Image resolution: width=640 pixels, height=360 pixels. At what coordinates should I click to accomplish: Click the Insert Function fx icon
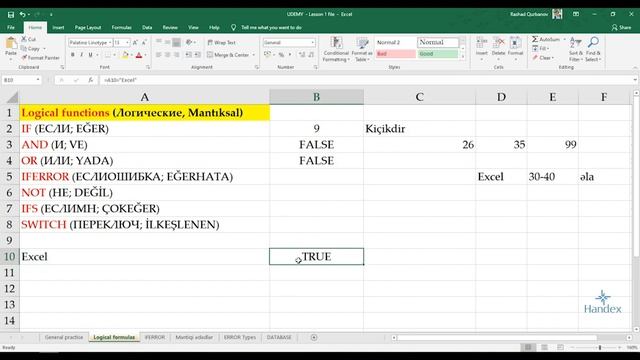tap(91, 80)
